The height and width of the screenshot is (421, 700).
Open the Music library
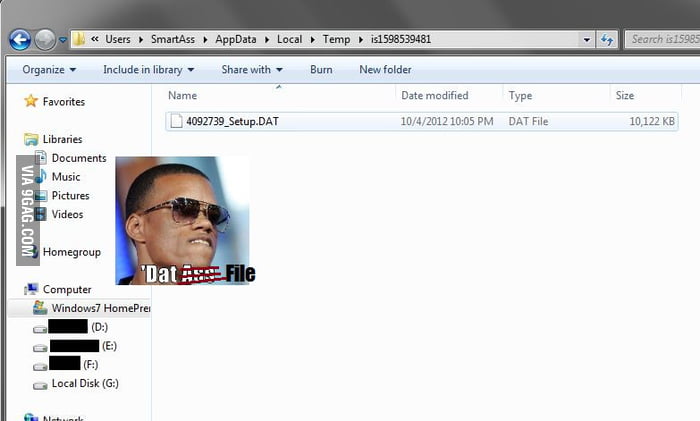pos(66,177)
